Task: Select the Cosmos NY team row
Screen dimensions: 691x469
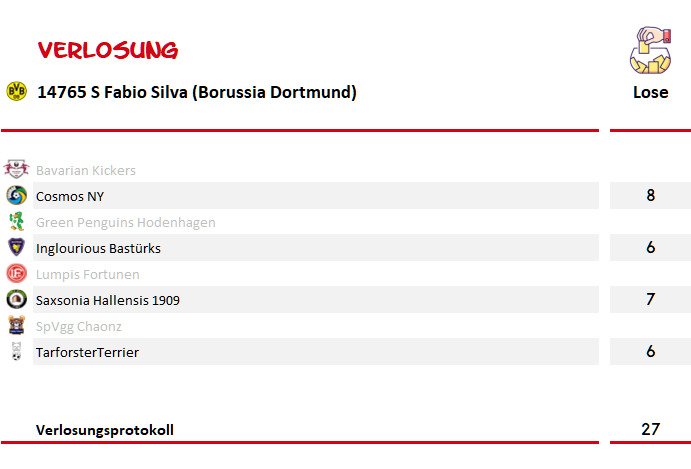Action: [316, 195]
